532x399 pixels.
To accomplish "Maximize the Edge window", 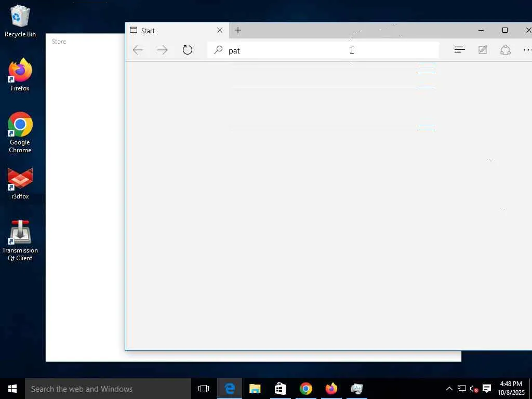I will [505, 30].
